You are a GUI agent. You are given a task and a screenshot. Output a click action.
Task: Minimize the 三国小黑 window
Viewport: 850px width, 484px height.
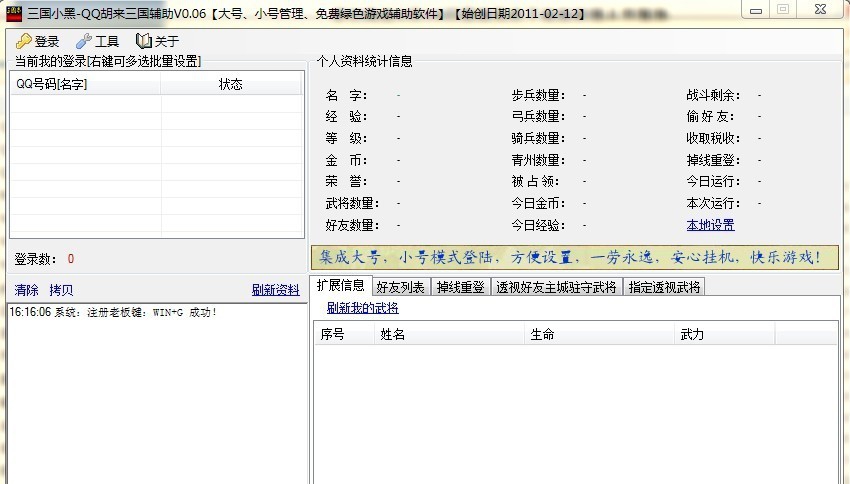756,10
